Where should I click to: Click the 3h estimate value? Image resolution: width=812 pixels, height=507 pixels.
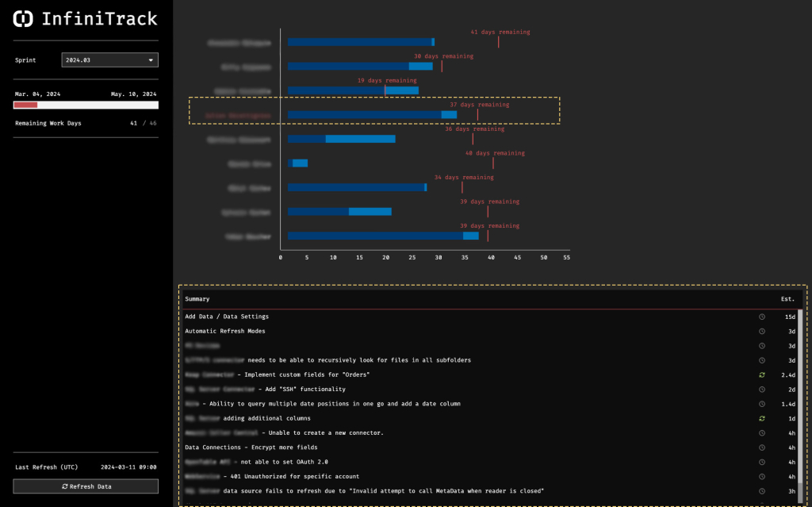click(792, 491)
